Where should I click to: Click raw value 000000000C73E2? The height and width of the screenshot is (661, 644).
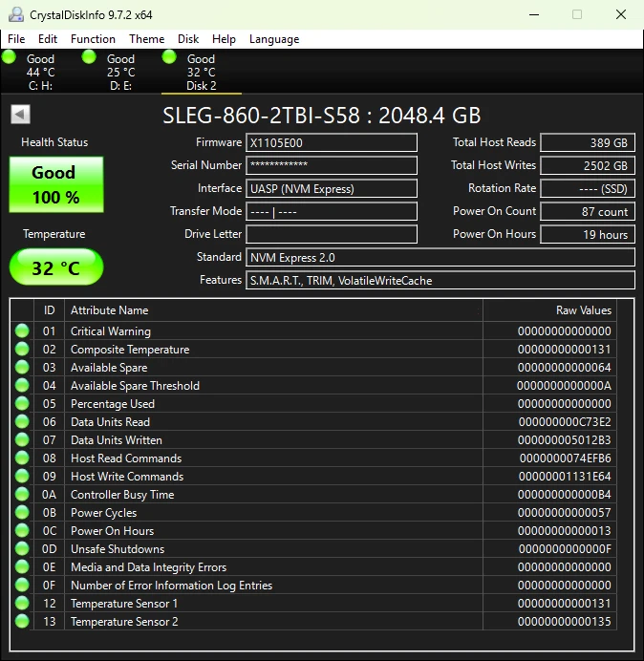point(565,422)
